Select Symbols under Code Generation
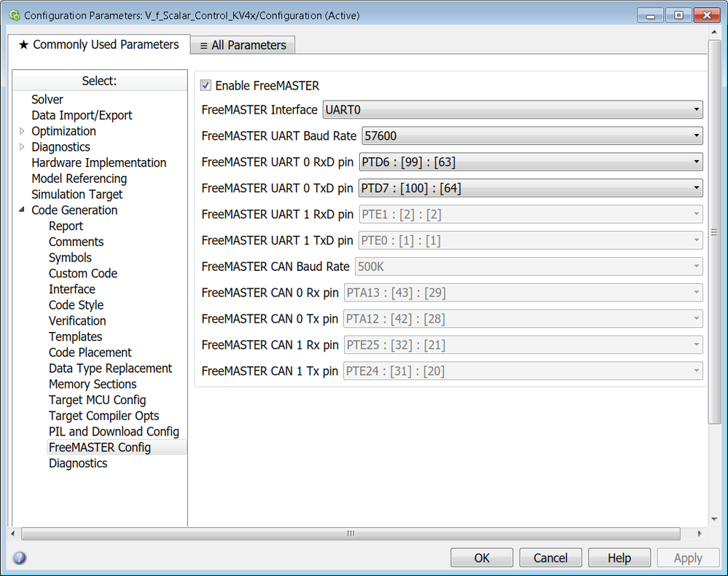 (x=70, y=258)
